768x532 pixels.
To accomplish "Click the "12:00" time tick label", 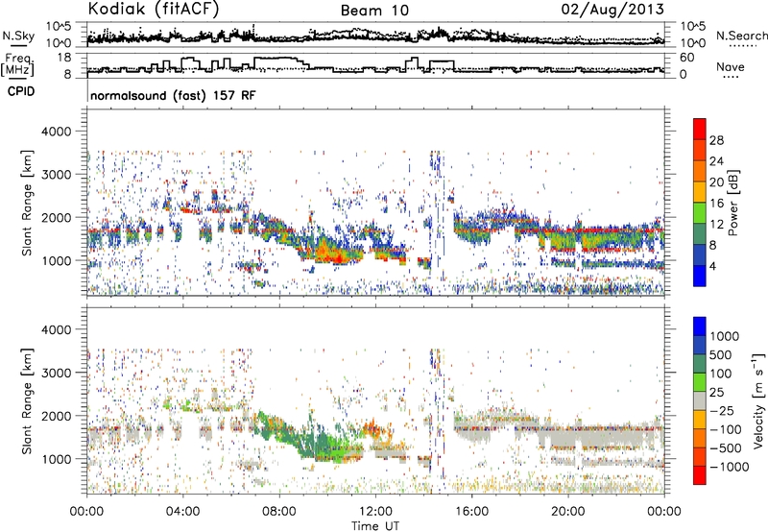I will (x=375, y=512).
